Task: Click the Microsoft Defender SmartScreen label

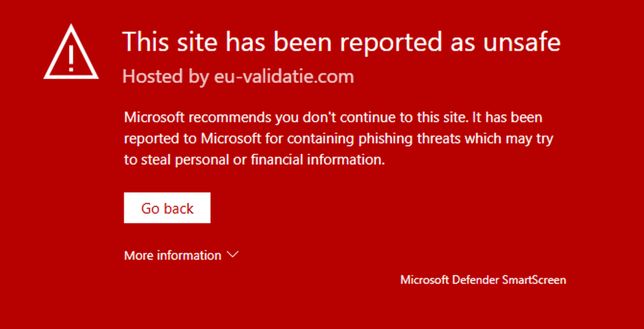Action: [483, 280]
